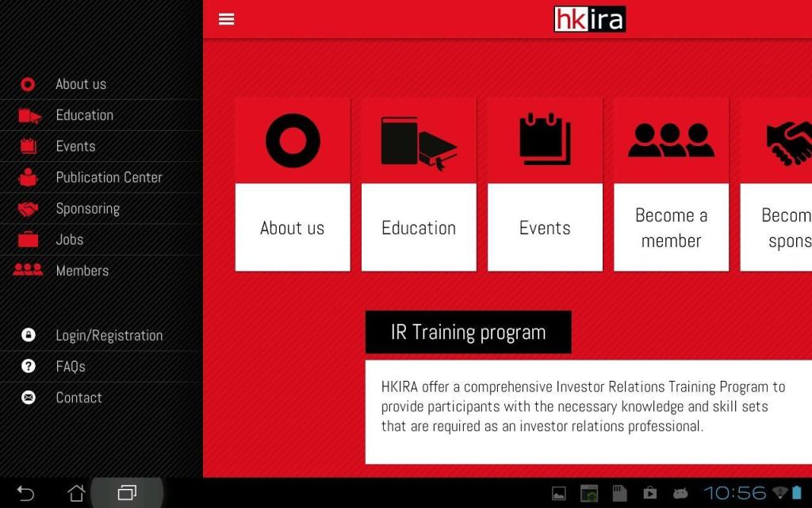Click the lock icon beside Login/Registration

(x=29, y=335)
